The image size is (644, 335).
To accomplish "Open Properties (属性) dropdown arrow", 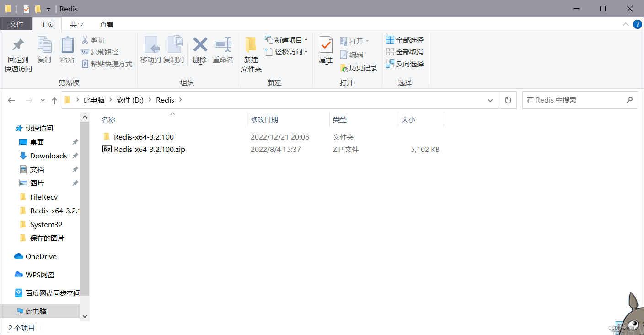I will (326, 65).
